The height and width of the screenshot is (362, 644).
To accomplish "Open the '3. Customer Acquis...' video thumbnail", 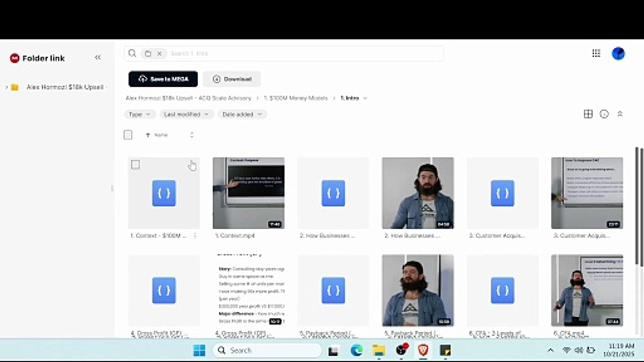I will (587, 193).
